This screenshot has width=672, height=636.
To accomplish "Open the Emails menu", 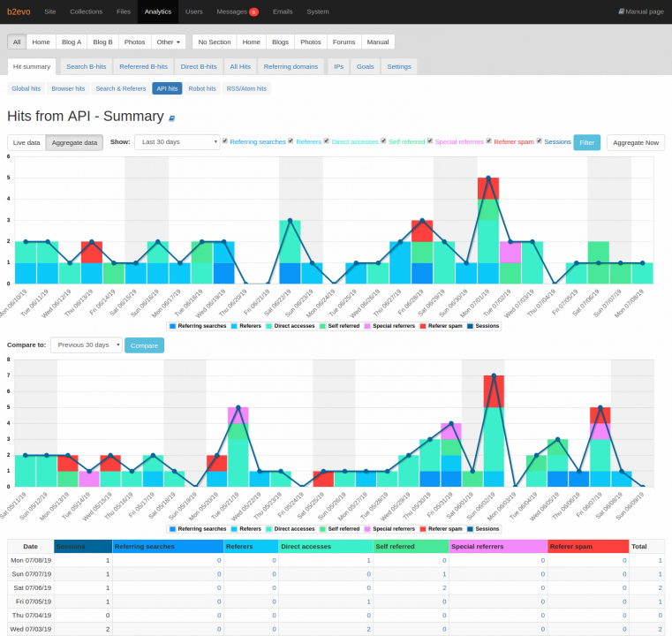I will 283,11.
